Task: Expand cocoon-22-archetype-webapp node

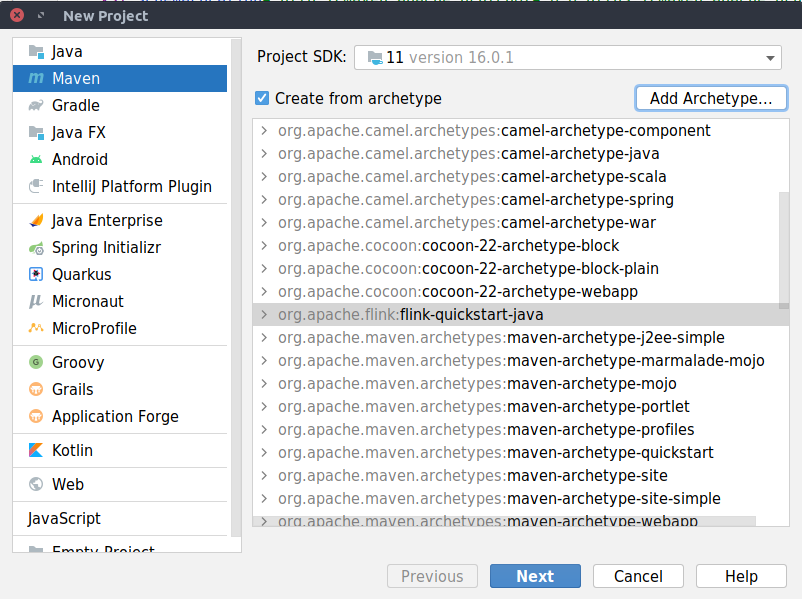Action: point(264,292)
